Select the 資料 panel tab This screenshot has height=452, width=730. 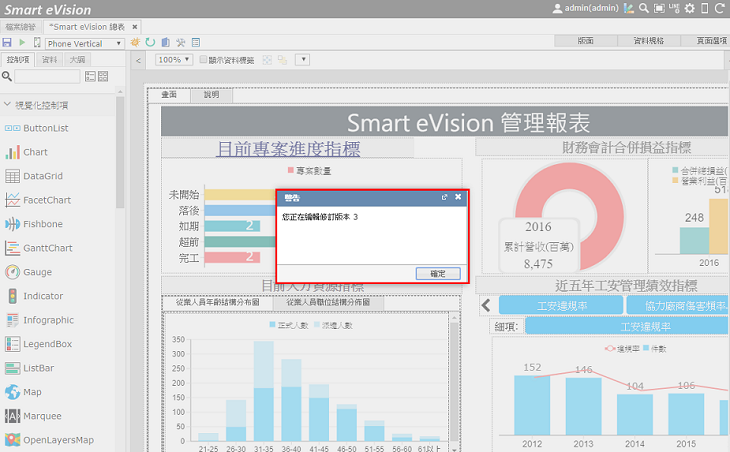coord(49,60)
